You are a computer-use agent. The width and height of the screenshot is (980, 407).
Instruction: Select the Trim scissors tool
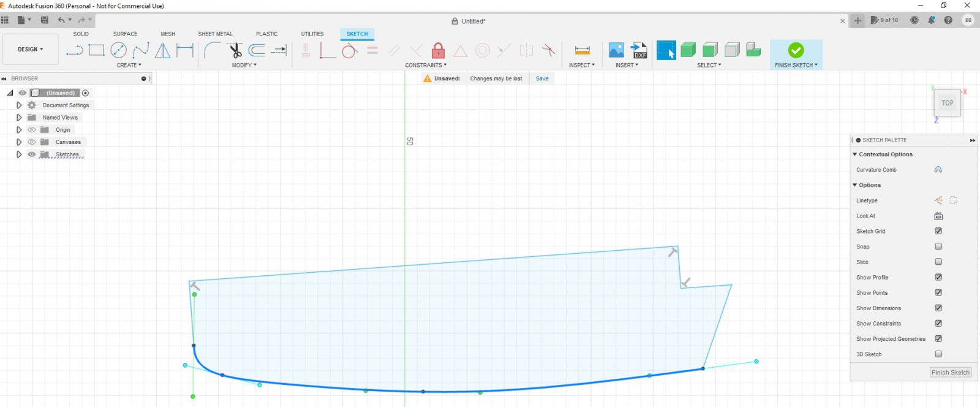pyautogui.click(x=236, y=50)
